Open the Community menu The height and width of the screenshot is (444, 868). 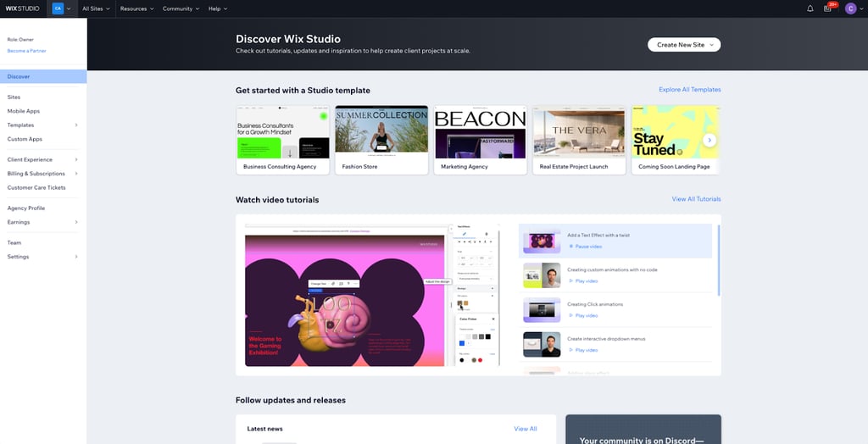click(181, 8)
